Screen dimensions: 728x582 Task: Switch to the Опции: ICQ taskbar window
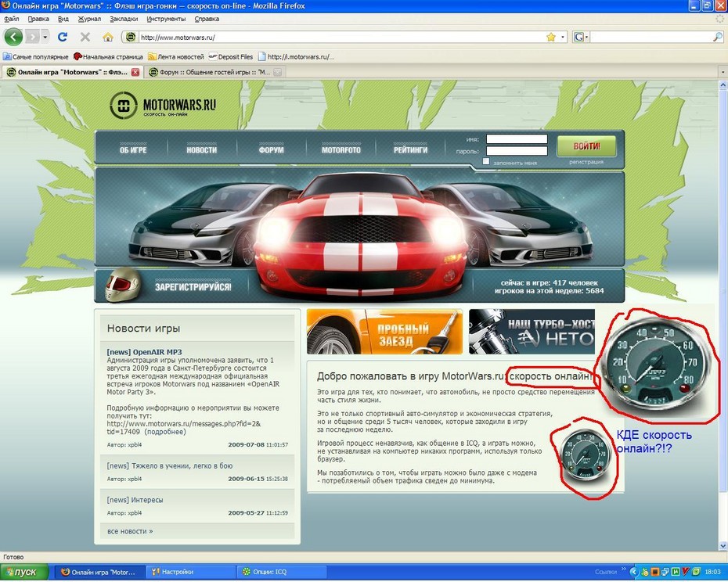pyautogui.click(x=282, y=573)
